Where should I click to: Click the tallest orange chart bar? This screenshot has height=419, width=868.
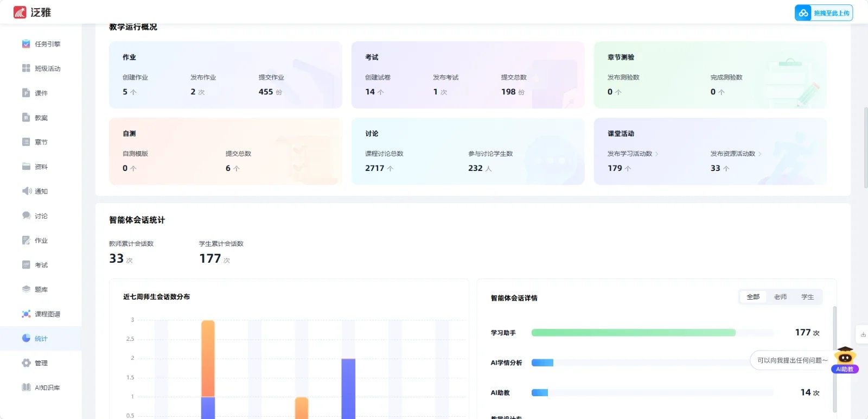[x=208, y=358]
